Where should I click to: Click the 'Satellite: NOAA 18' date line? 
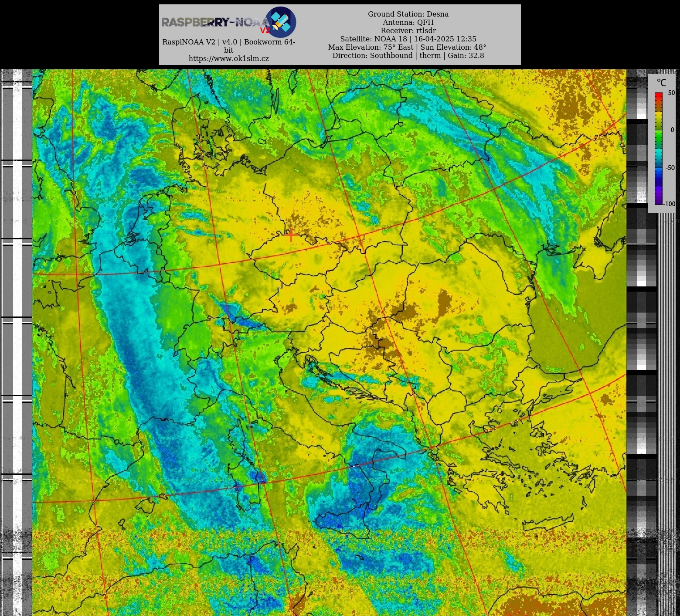408,39
